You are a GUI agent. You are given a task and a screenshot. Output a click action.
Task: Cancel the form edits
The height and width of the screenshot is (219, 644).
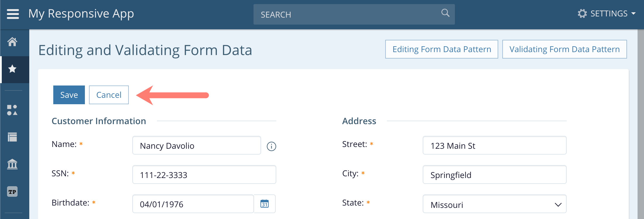click(x=109, y=95)
